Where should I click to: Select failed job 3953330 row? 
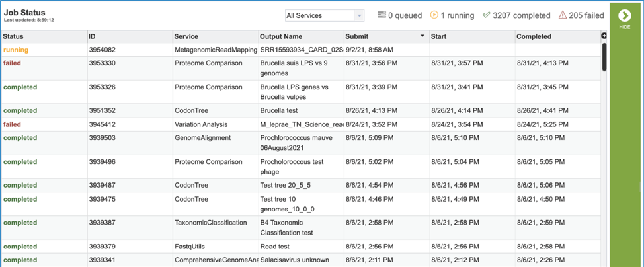point(301,68)
